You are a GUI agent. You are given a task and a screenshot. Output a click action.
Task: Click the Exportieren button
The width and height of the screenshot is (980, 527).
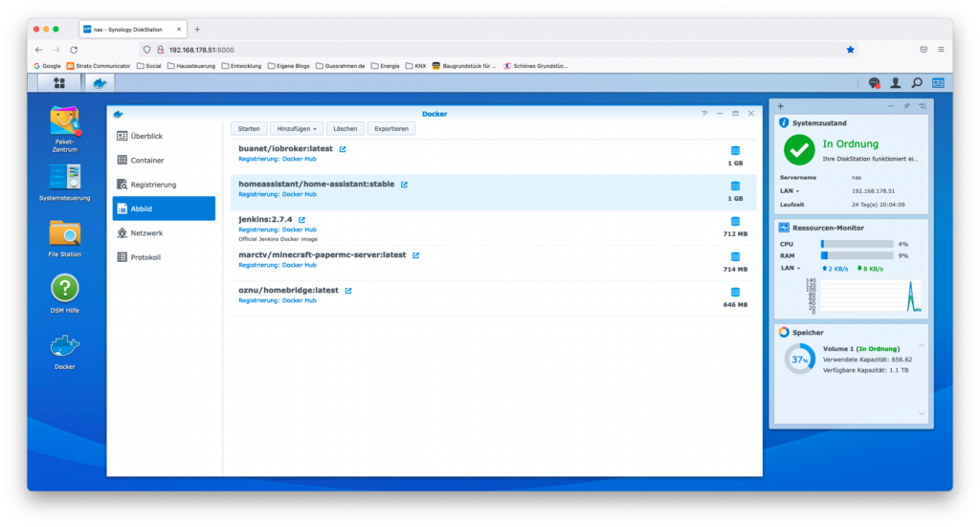391,128
